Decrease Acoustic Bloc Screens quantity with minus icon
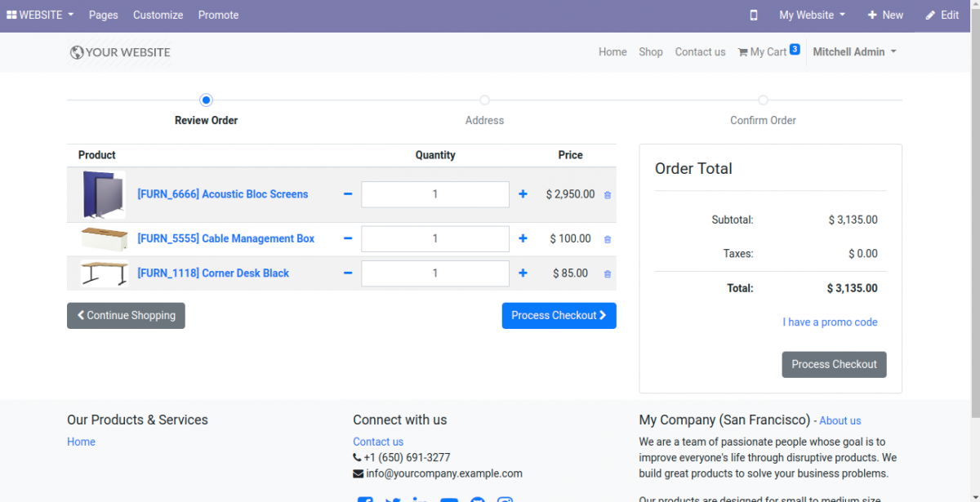This screenshot has height=502, width=980. tap(347, 194)
